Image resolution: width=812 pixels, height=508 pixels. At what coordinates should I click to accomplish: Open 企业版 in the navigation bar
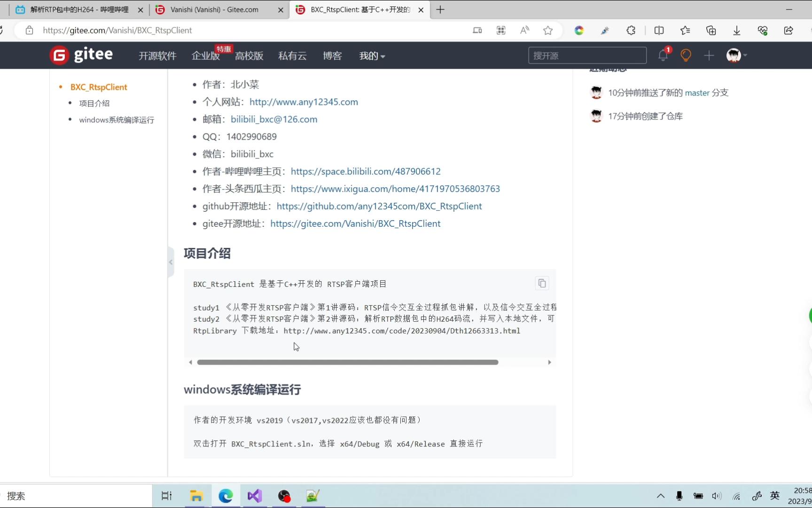point(206,56)
